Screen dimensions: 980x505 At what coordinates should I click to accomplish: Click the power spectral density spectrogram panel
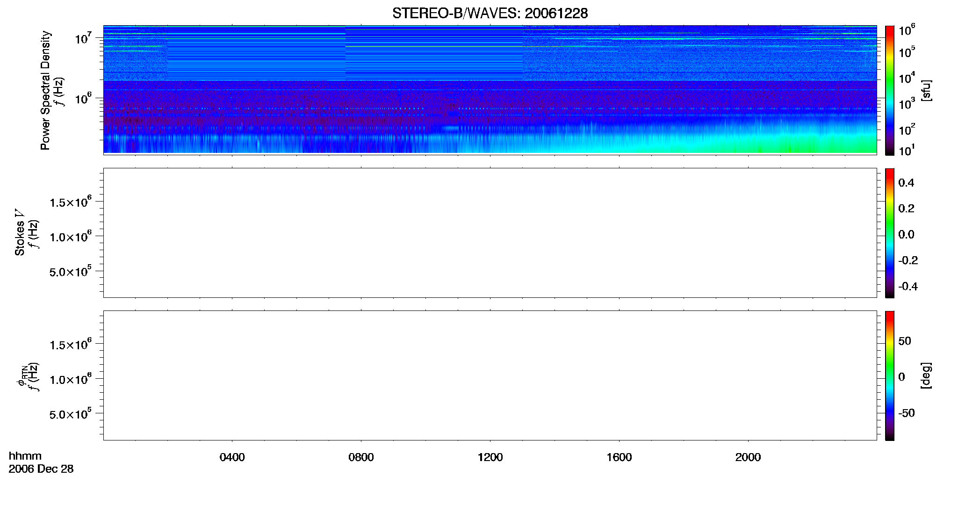[490, 89]
